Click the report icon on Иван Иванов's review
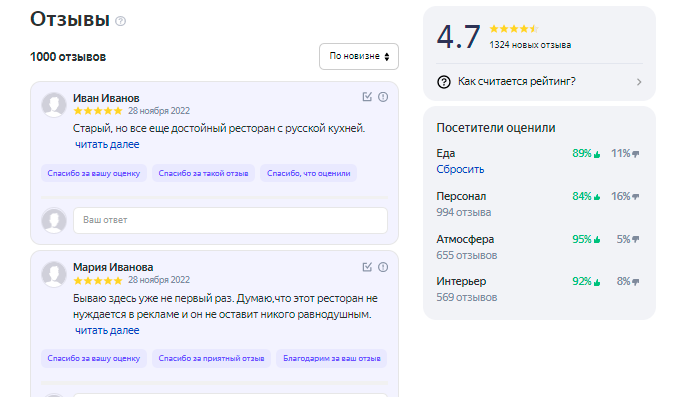This screenshot has height=397, width=684. [383, 97]
